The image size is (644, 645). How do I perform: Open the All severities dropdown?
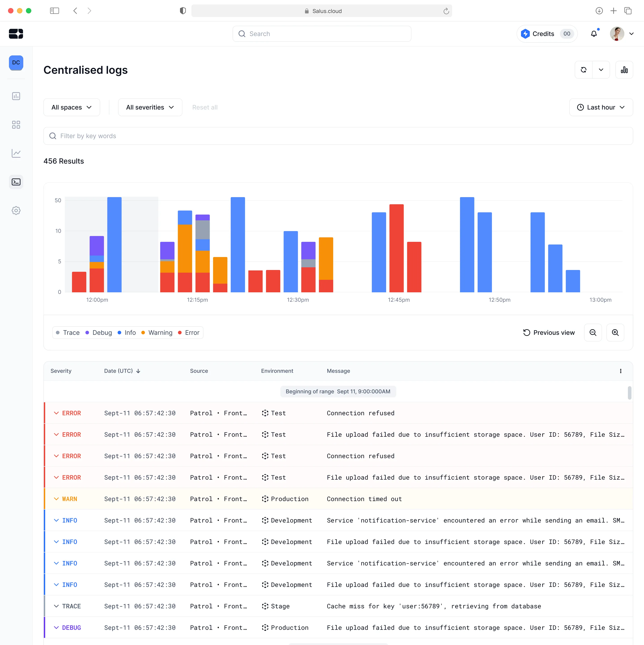pos(150,107)
